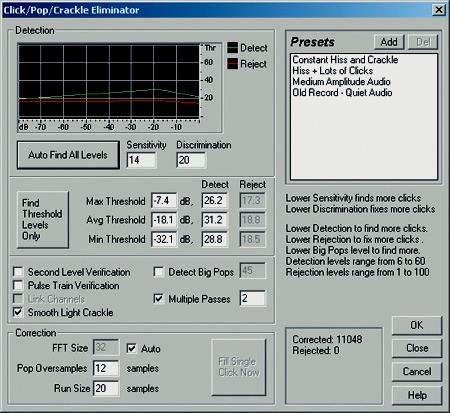Click the Max Threshold dB field
Viewport: 450px width, 413px height.
pos(164,201)
